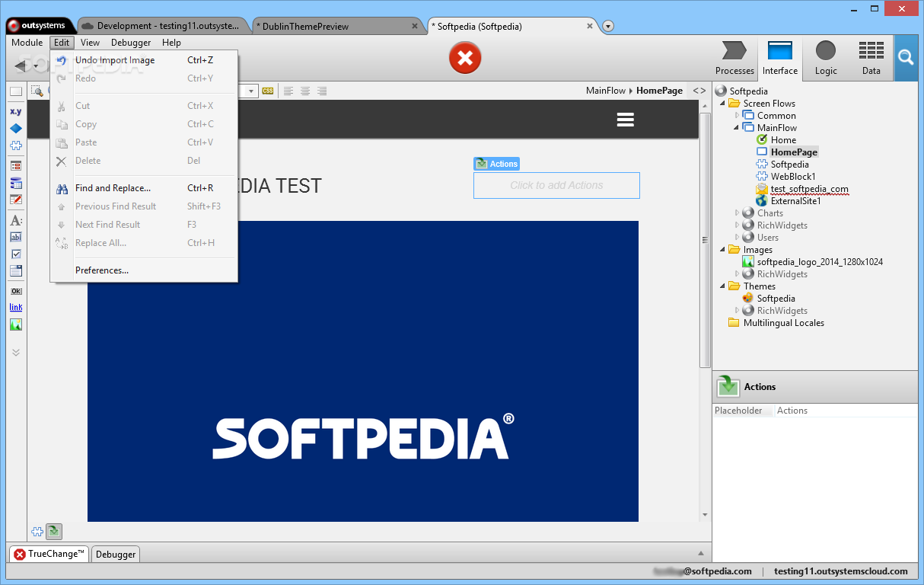Open the search magnifier panel
The width and height of the screenshot is (924, 585).
(x=906, y=58)
